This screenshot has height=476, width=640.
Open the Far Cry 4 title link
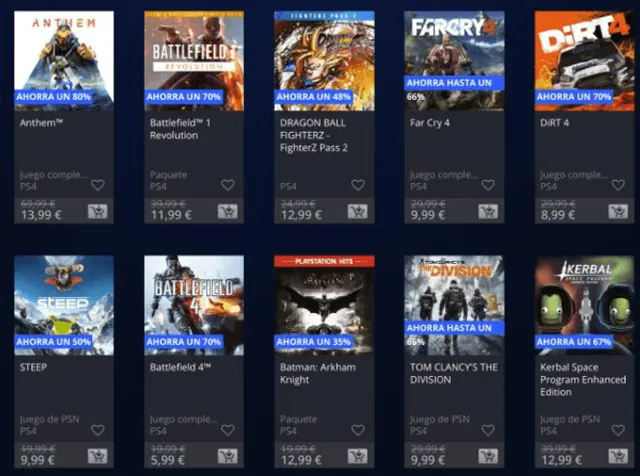tap(430, 123)
